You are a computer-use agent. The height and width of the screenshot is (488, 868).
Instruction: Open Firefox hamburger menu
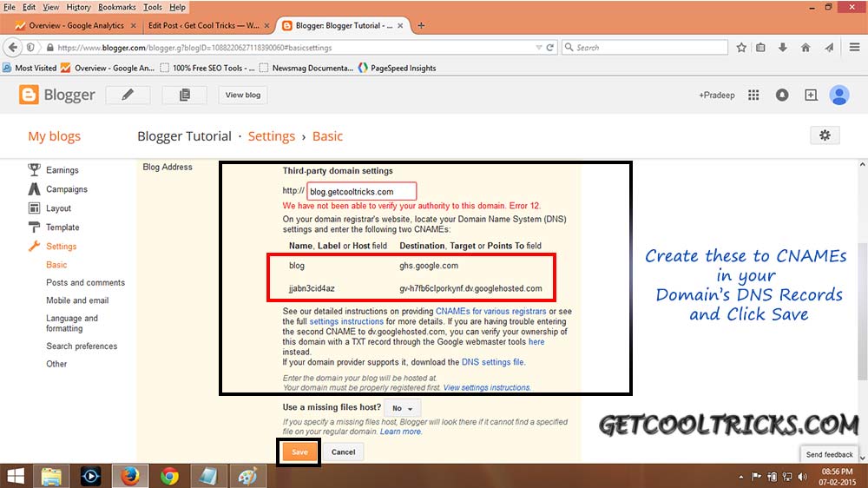click(854, 47)
